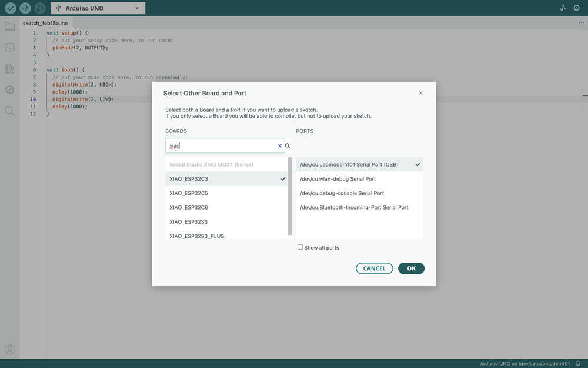
Task: Open the editor more actions ellipsis
Action: [x=581, y=22]
